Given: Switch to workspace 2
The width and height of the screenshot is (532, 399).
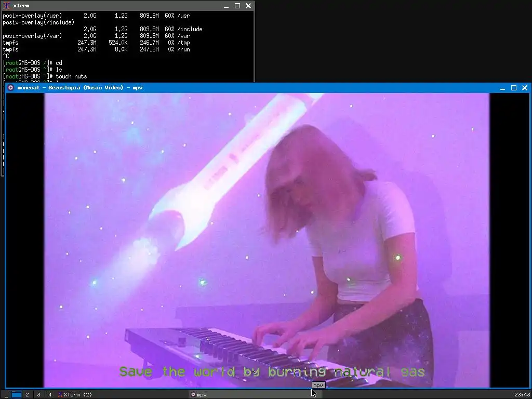Looking at the screenshot, I should [28, 395].
